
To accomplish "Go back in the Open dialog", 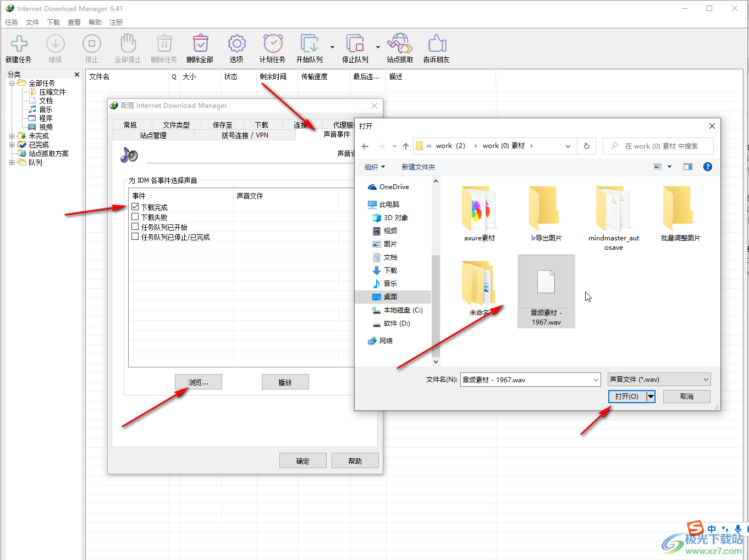I will point(366,146).
